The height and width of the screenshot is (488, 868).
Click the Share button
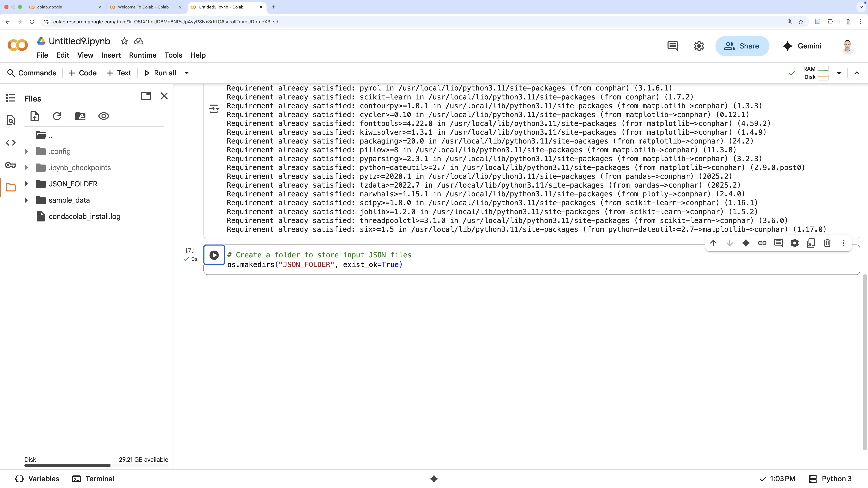click(x=742, y=46)
